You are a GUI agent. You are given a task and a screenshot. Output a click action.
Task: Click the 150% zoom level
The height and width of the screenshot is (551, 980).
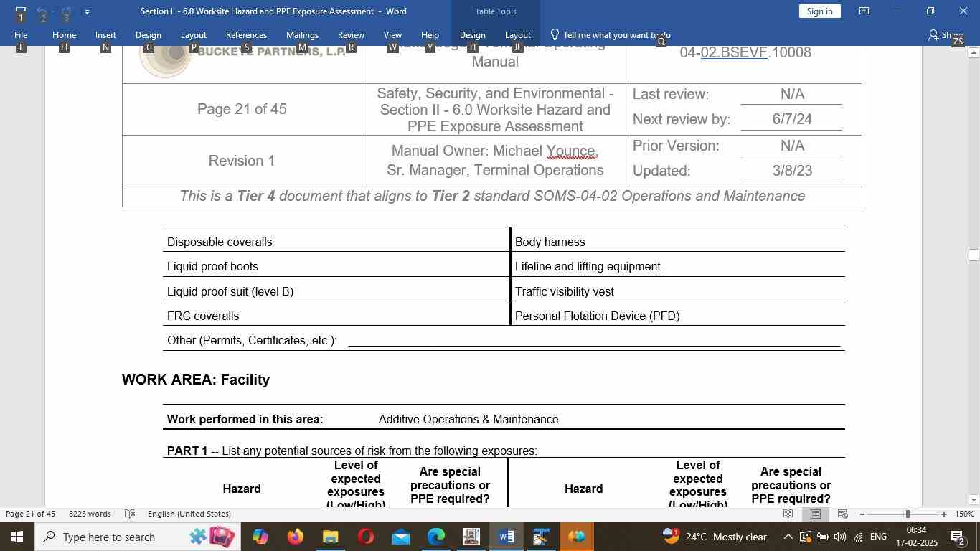(x=964, y=514)
